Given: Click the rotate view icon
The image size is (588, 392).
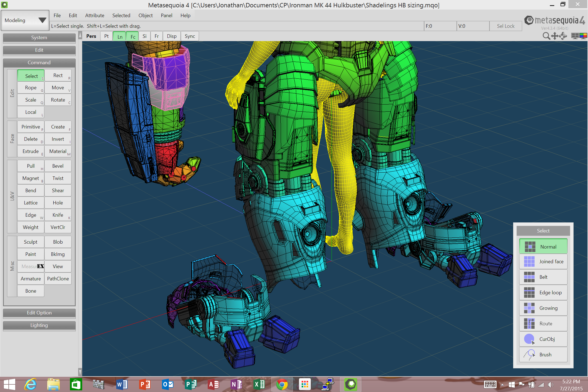Looking at the screenshot, I should tap(563, 36).
